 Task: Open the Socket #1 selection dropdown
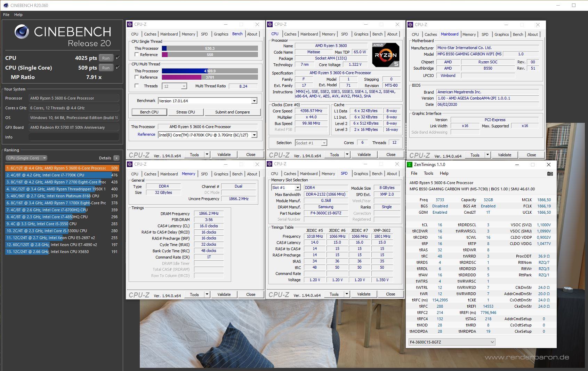[324, 143]
